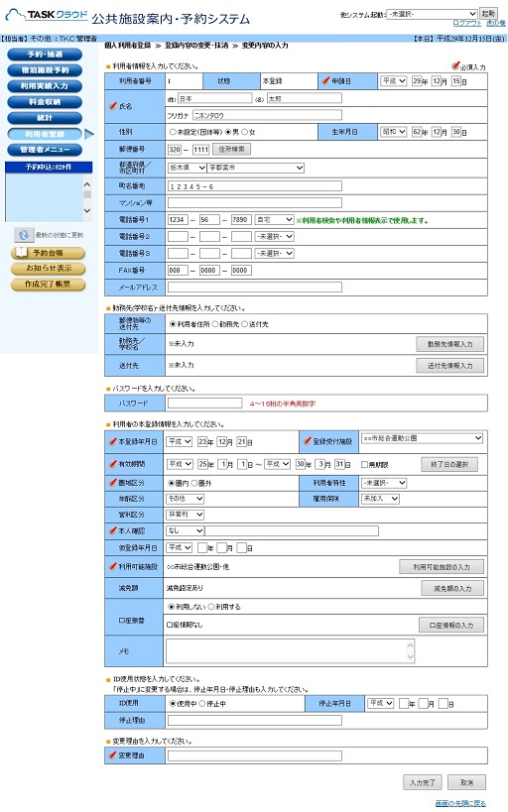Click the up arrow in 予約申込 list scrollbar

coord(87,184)
